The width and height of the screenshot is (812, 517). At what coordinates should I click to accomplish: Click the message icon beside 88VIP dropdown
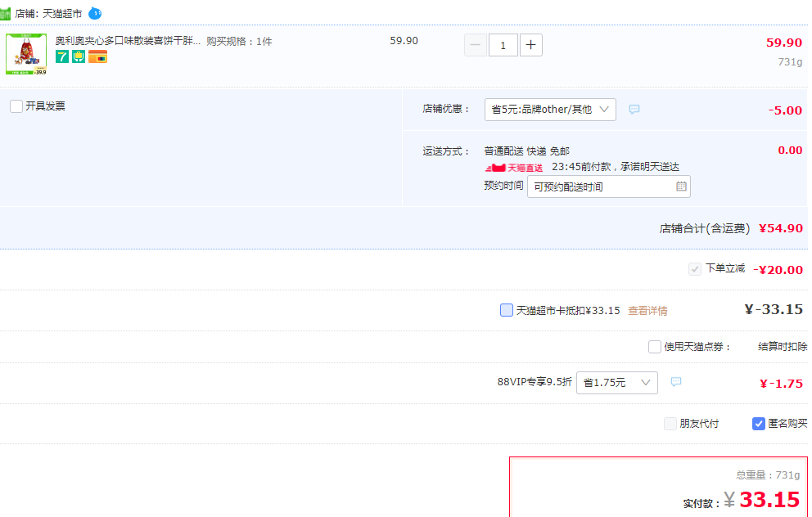pyautogui.click(x=676, y=382)
